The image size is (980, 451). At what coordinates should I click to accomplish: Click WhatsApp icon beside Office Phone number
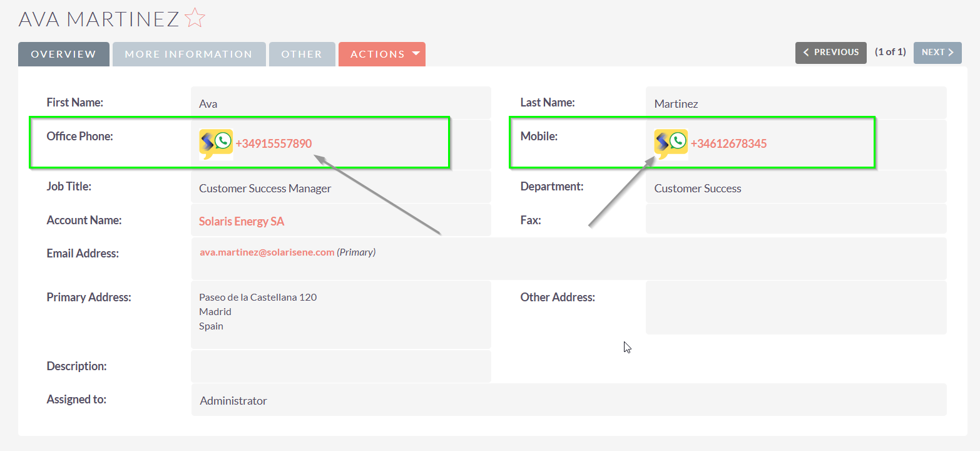point(216,144)
